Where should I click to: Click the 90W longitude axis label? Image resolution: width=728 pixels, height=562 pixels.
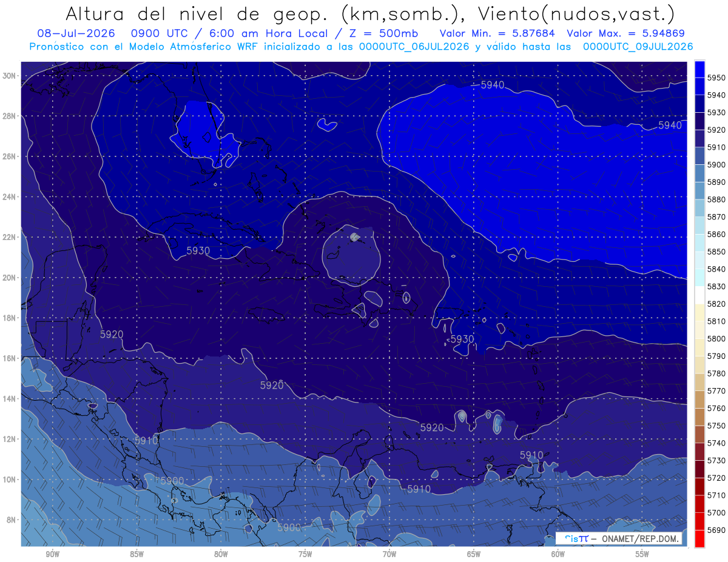(x=52, y=554)
